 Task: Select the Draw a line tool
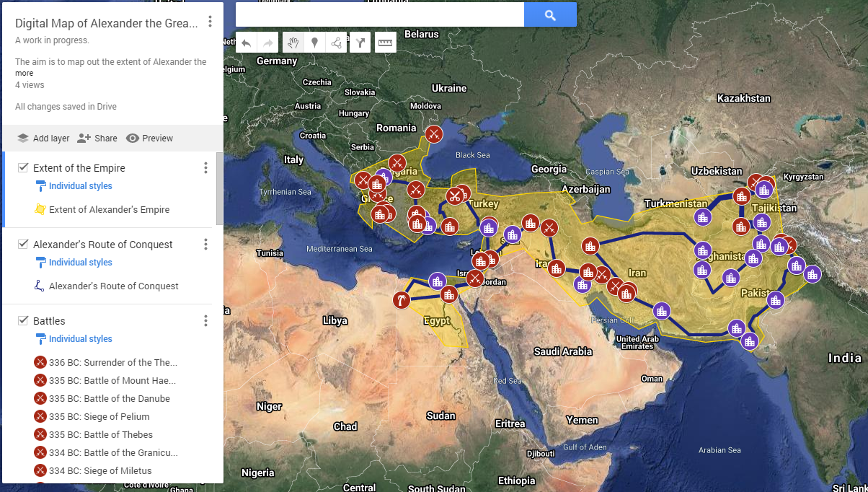[x=336, y=42]
